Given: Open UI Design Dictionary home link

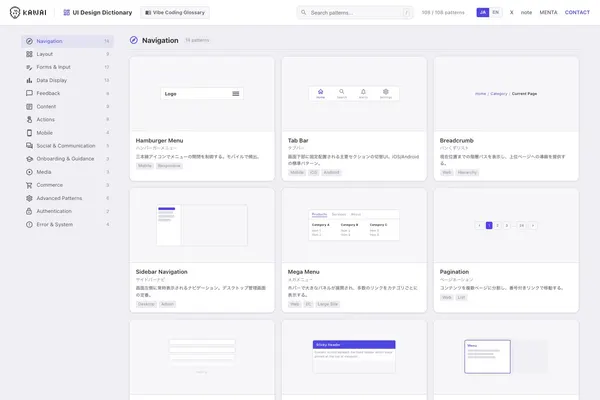Looking at the screenshot, I should 98,13.
